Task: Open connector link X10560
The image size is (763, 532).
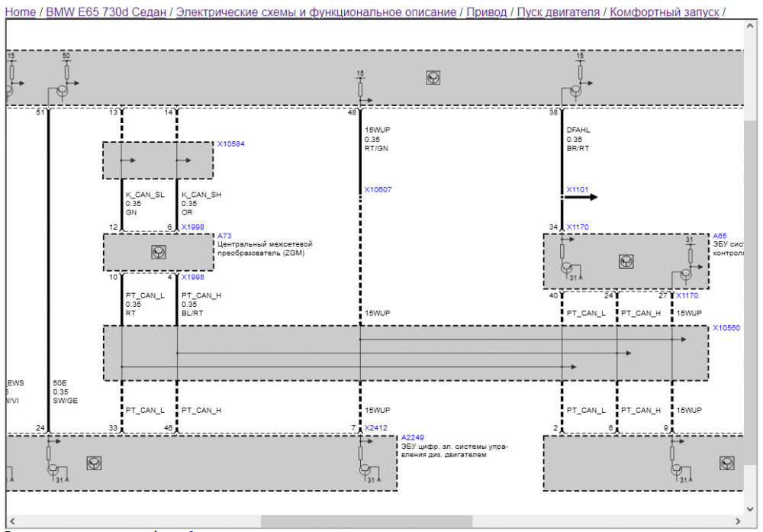Action: (x=726, y=327)
